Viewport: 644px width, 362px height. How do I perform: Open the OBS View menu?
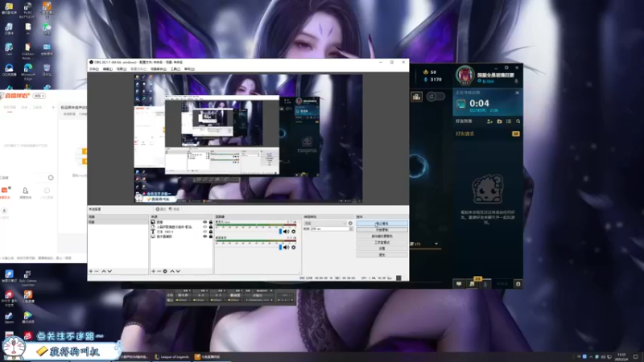coord(122,69)
